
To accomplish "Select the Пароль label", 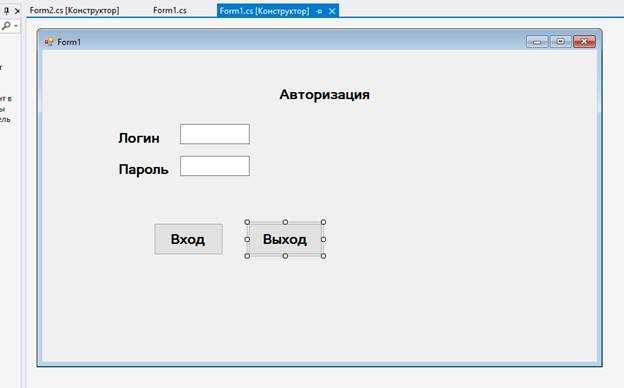I will click(x=143, y=170).
